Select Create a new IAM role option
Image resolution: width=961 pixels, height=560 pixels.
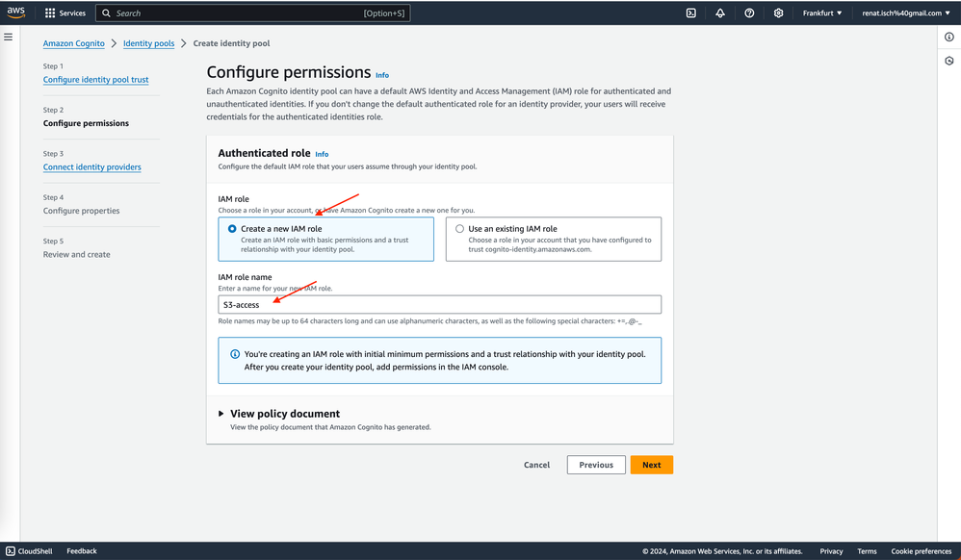[x=325, y=239]
